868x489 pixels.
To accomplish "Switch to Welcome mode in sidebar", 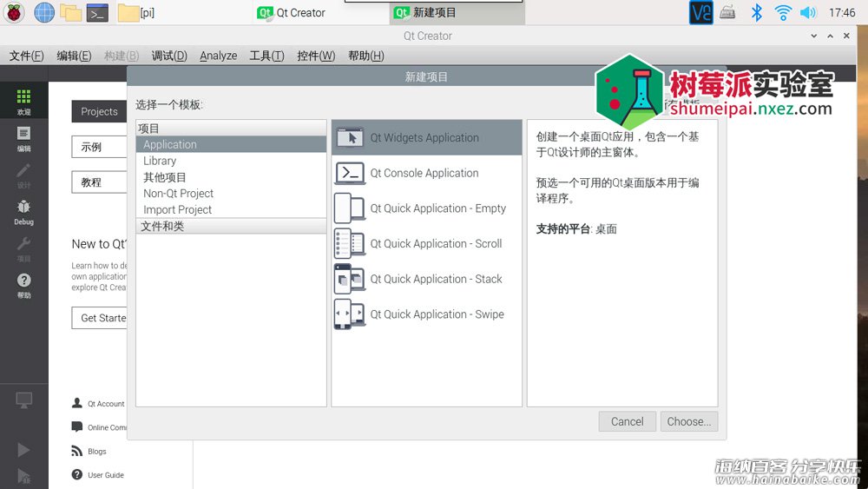I will 23,102.
